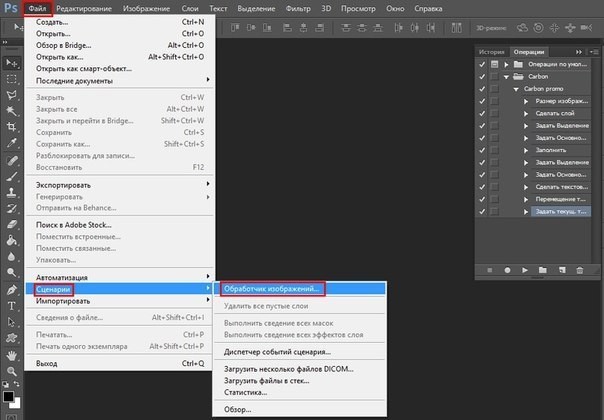This screenshot has height=420, width=604.
Task: Expand the Сделать текстов... step
Action: (526, 187)
